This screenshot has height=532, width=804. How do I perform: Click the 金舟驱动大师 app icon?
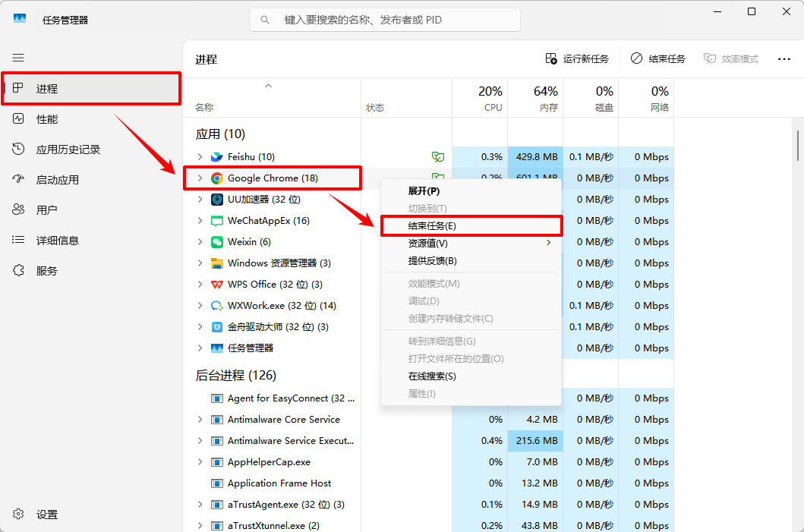(x=217, y=327)
